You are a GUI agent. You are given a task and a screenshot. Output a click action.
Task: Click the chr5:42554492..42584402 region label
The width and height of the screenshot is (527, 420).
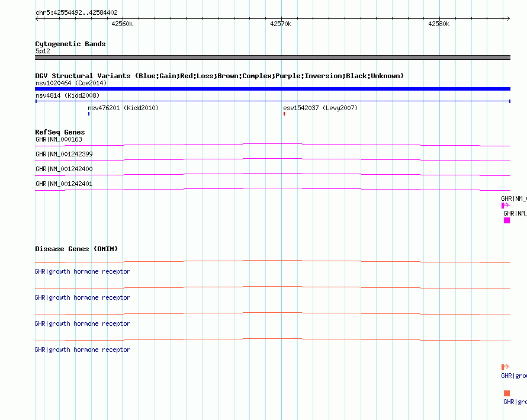coord(76,12)
